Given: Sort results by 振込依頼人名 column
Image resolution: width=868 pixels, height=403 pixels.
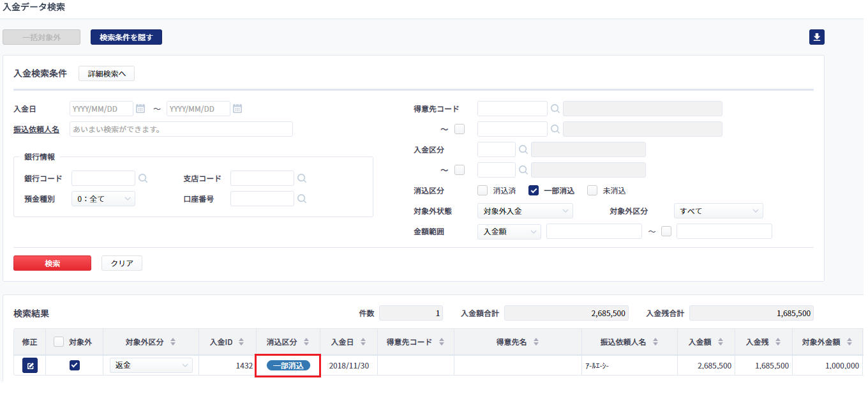Looking at the screenshot, I should click(655, 342).
